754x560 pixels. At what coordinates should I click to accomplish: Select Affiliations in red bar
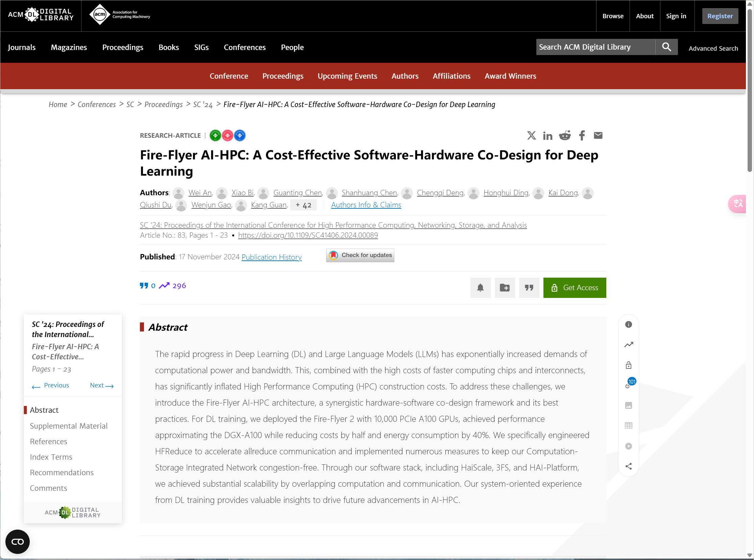pyautogui.click(x=452, y=76)
